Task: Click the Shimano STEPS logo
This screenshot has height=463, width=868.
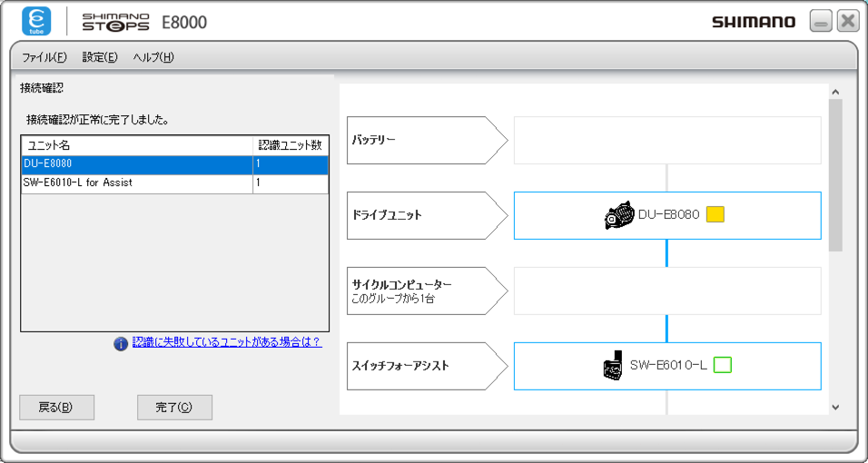Action: [x=116, y=21]
